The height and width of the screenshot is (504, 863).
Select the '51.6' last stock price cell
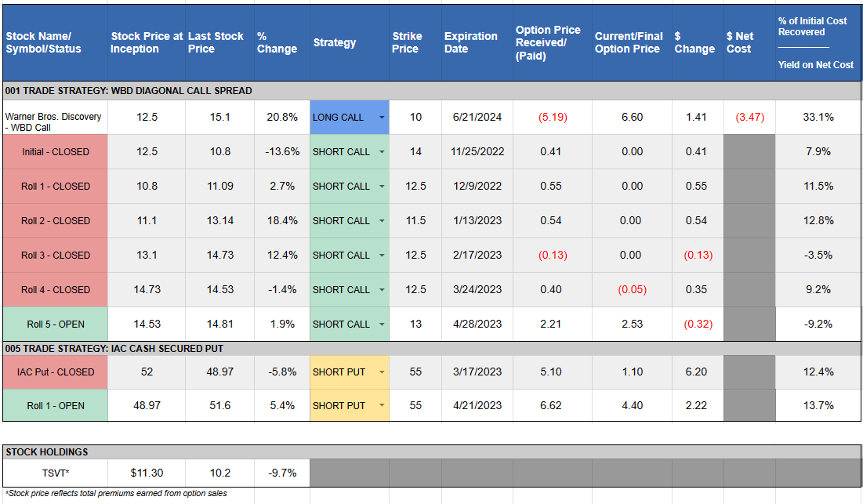219,405
